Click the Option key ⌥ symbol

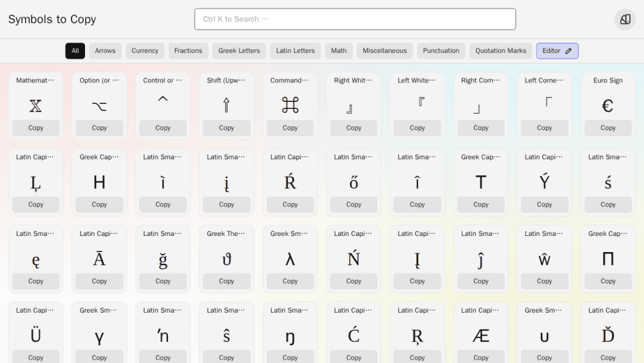click(x=99, y=107)
